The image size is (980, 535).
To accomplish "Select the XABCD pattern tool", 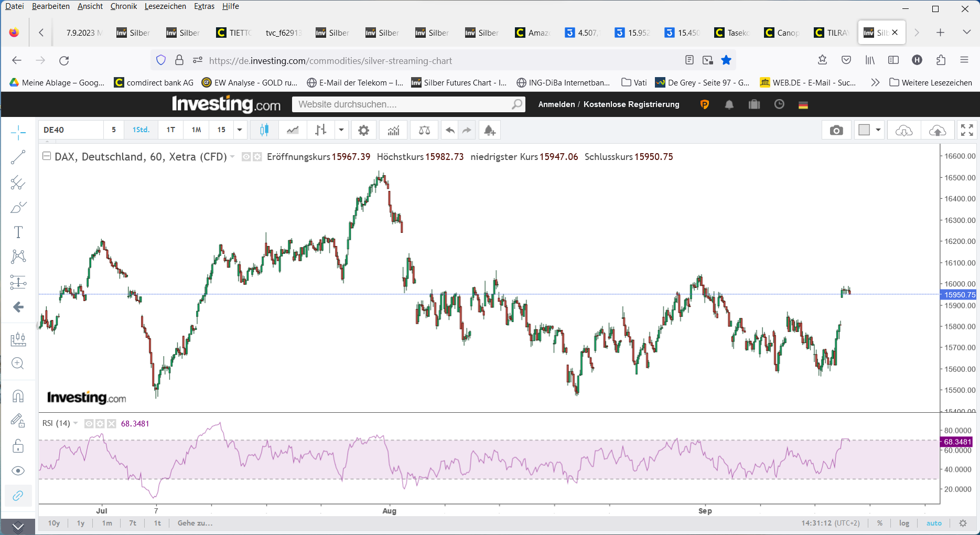I will (18, 256).
